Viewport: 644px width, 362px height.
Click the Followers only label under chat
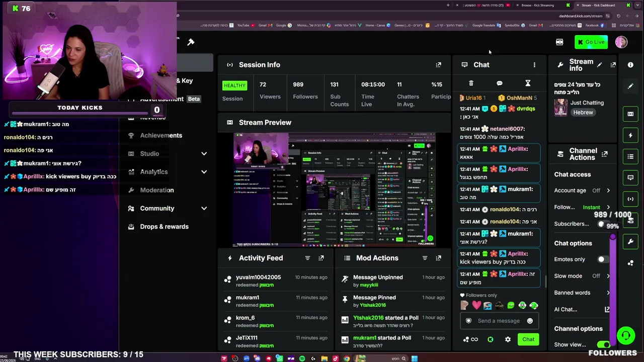tap(481, 296)
